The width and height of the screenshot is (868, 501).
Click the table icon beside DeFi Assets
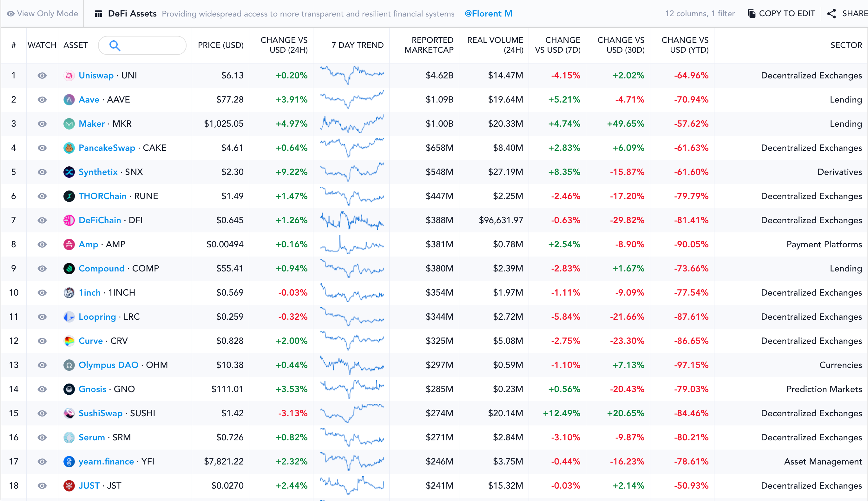coord(99,14)
